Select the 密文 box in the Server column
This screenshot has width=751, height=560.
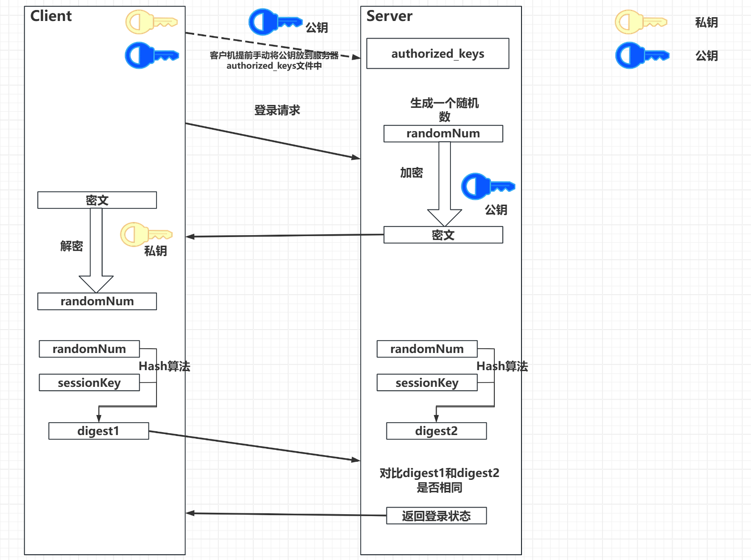tap(443, 235)
